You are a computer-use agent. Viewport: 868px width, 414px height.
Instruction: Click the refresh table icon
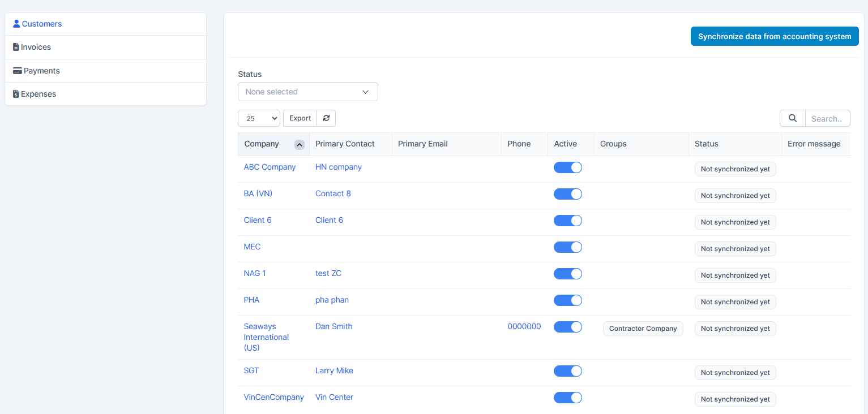[326, 118]
